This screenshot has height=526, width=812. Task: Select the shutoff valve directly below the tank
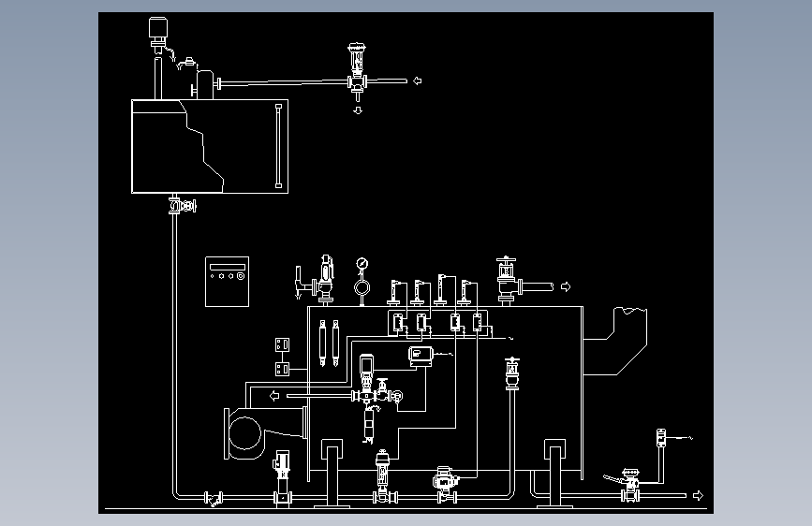click(x=182, y=206)
